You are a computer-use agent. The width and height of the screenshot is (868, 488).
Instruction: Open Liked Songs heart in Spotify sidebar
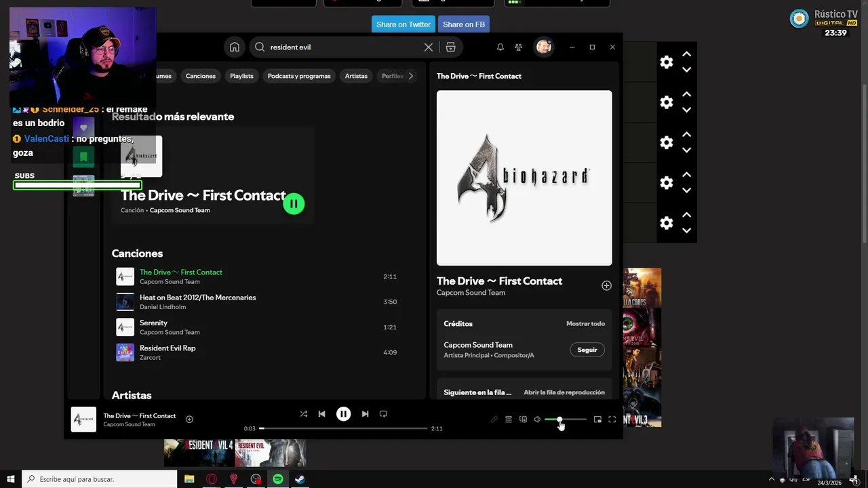coord(83,127)
